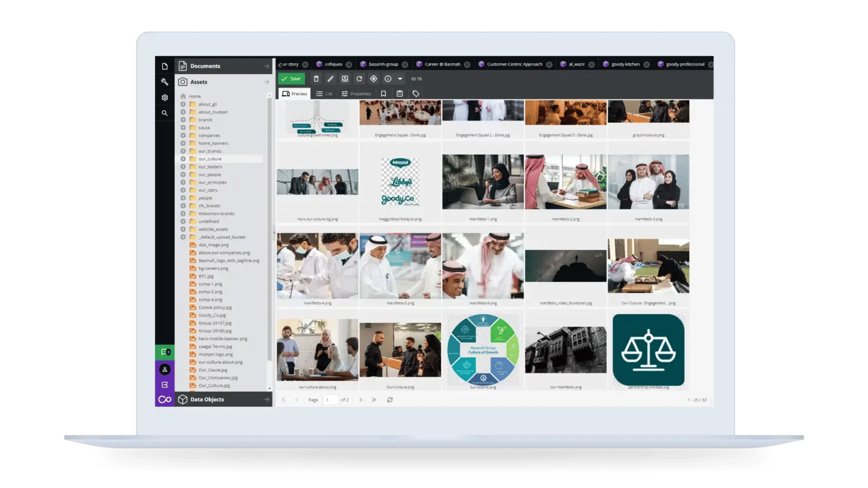Screen dimensions: 868x488
Task: Bookmark the asset with the bookmark icon
Action: click(383, 93)
